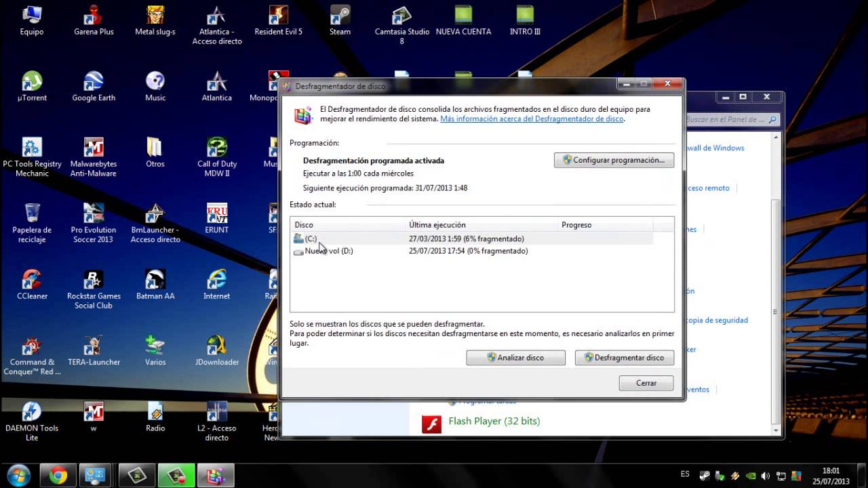This screenshot has width=868, height=488.
Task: Select PC Tools Registry Mechanic icon
Action: point(32,157)
